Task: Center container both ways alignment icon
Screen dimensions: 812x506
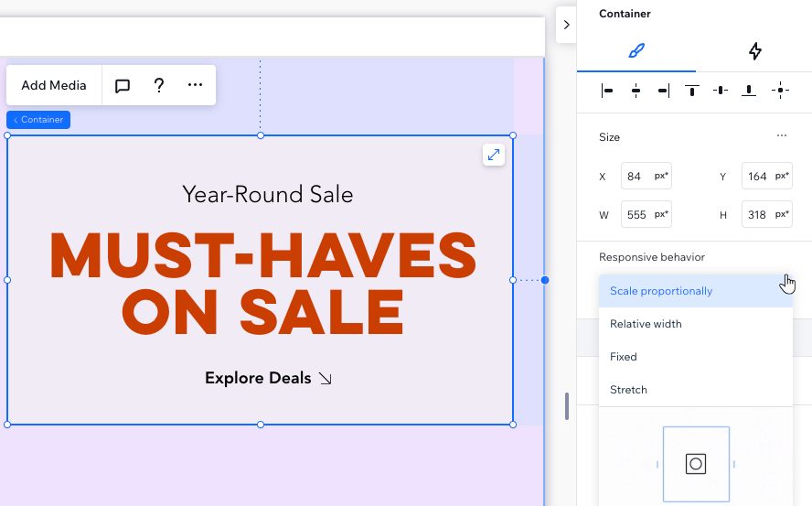Action: pyautogui.click(x=780, y=91)
